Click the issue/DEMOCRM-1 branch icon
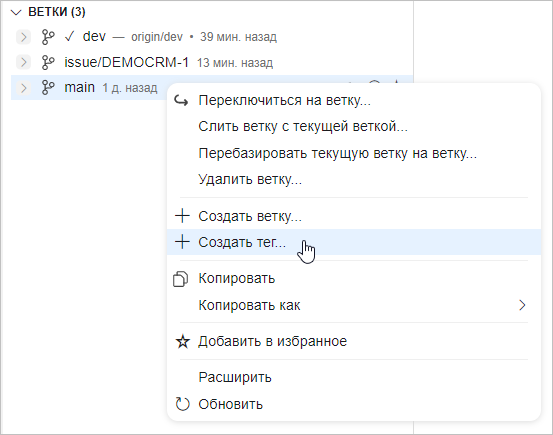Image resolution: width=553 pixels, height=435 pixels. pos(48,62)
